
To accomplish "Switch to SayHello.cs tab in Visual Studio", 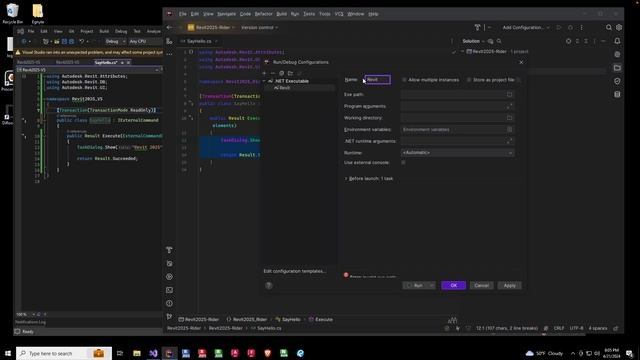I will click(106, 62).
